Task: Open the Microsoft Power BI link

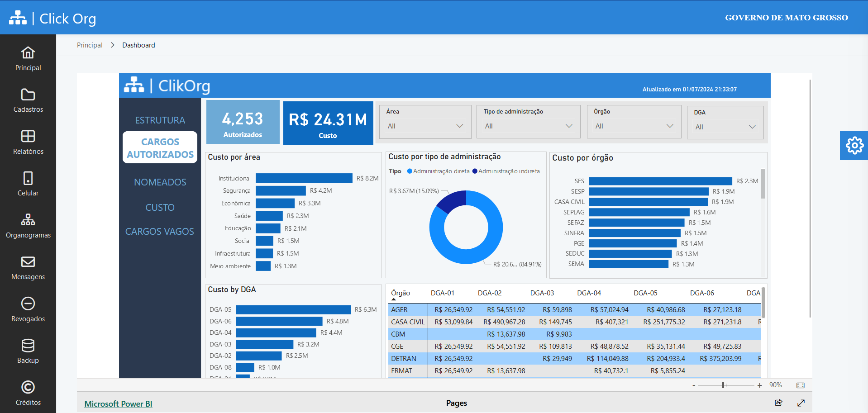Action: 118,404
